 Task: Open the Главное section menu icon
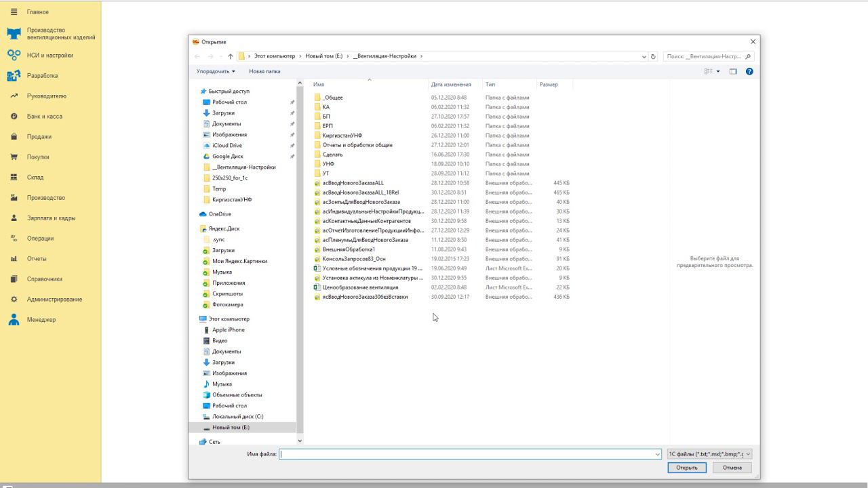[x=14, y=12]
